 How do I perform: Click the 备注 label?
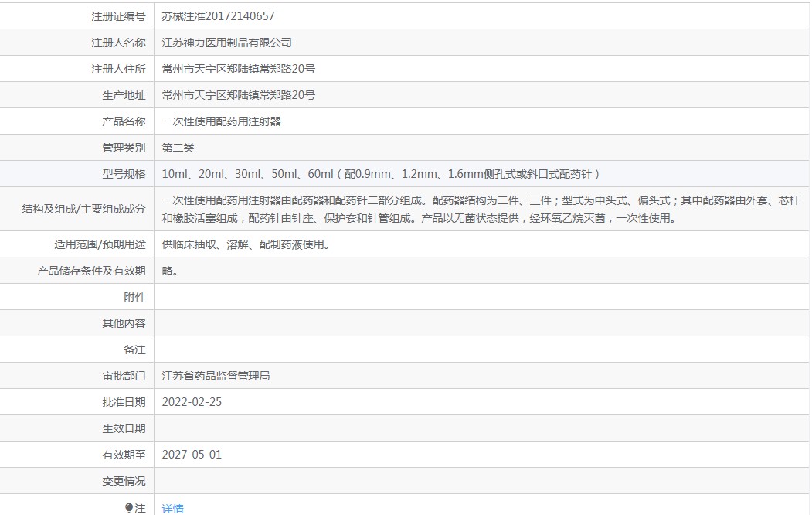coord(134,350)
